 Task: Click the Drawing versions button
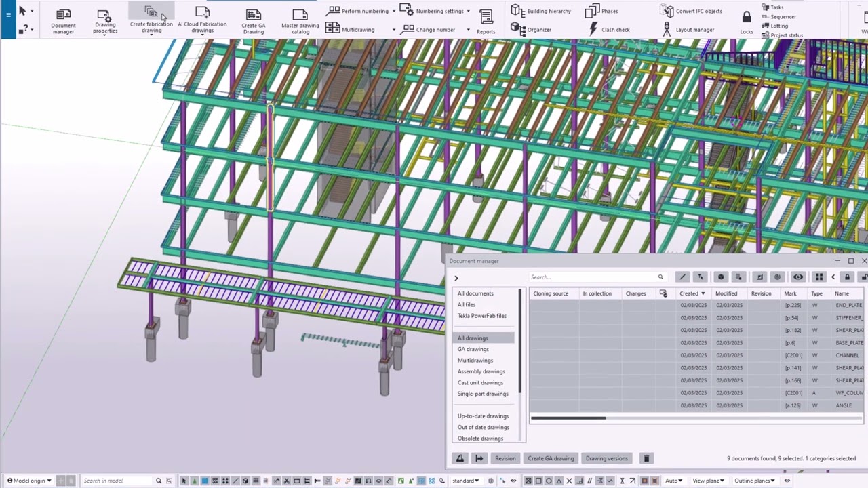pyautogui.click(x=606, y=458)
